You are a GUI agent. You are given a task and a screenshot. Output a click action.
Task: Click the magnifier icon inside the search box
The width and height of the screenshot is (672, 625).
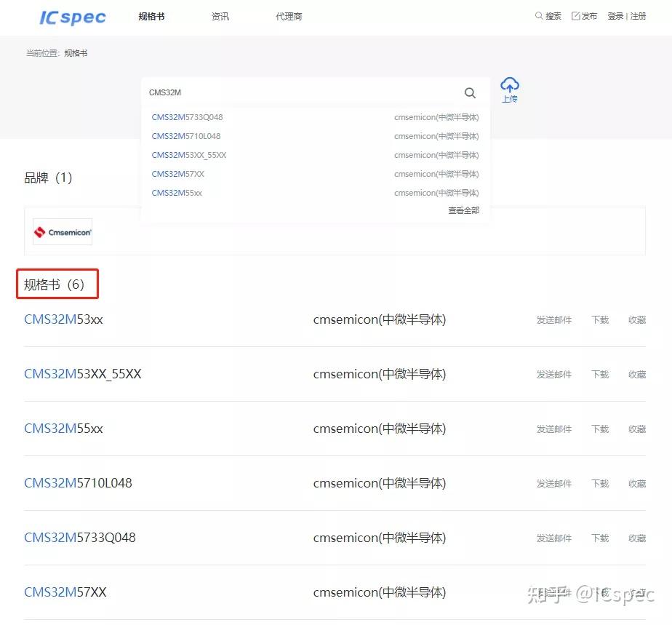[470, 92]
